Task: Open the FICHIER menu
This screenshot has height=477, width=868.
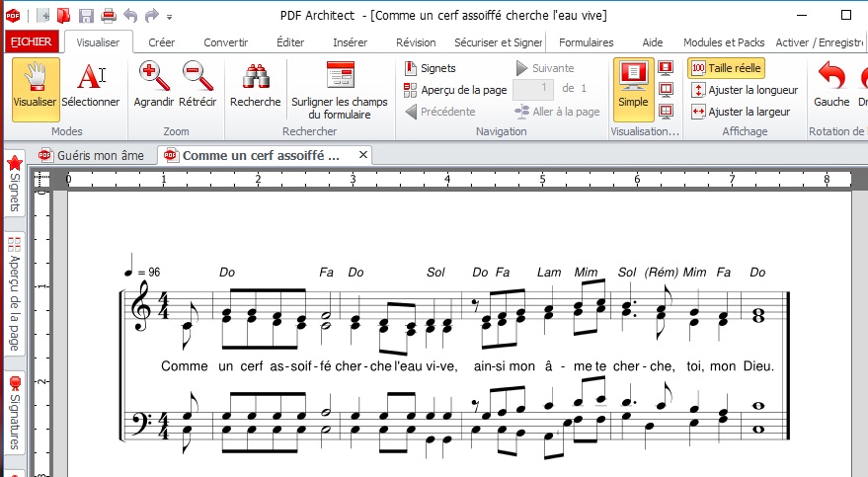Action: tap(32, 42)
